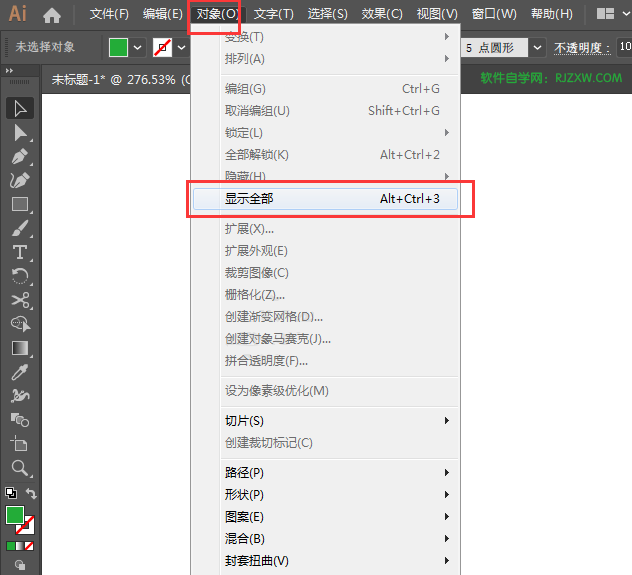The width and height of the screenshot is (632, 575).
Task: Click the 对象(O) menu
Action: (x=216, y=14)
